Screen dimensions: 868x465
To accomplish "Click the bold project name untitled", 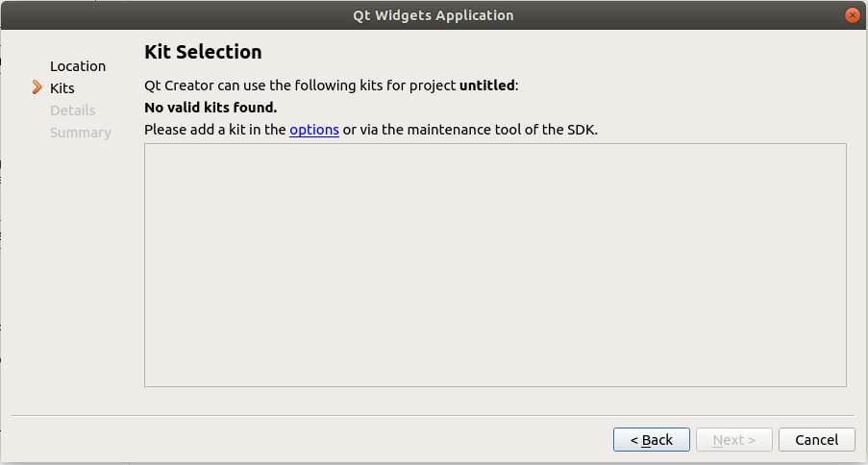I will point(486,86).
